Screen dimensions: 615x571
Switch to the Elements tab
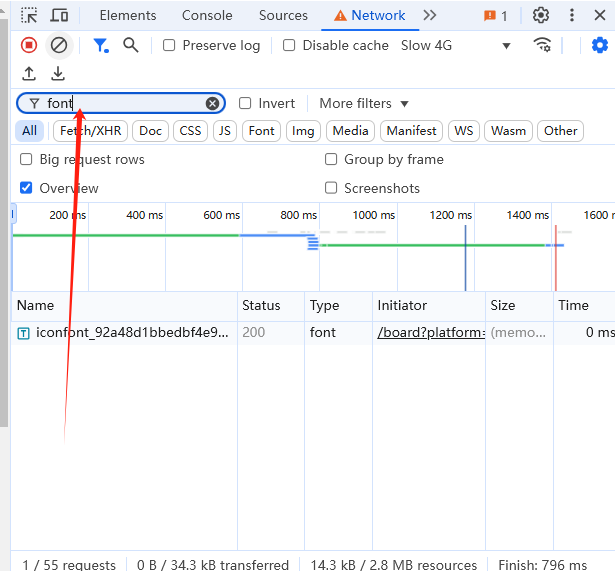coord(128,15)
